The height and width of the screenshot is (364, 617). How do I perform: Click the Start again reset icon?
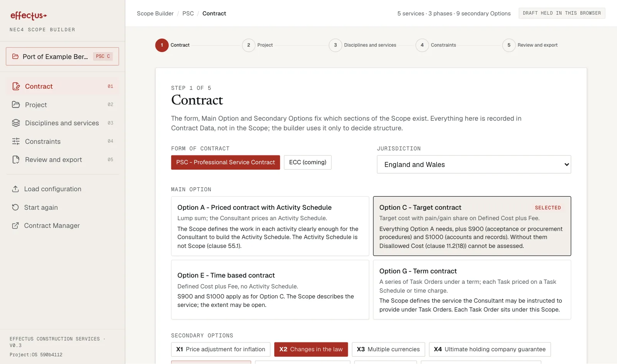15,207
